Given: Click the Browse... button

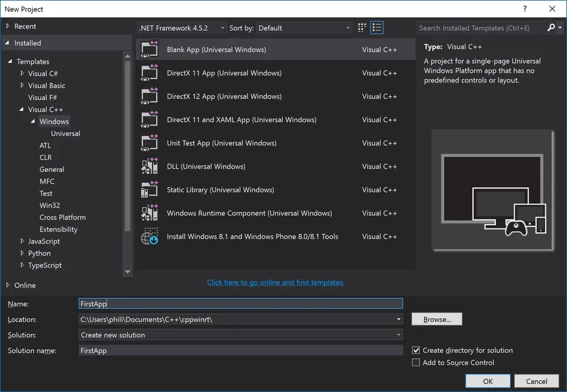Looking at the screenshot, I should point(437,319).
